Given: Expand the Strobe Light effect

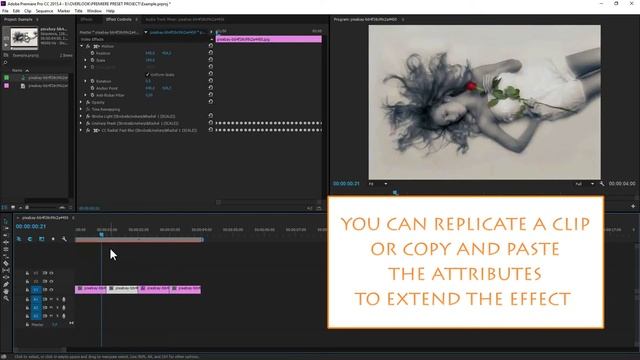Looking at the screenshot, I should (x=81, y=116).
